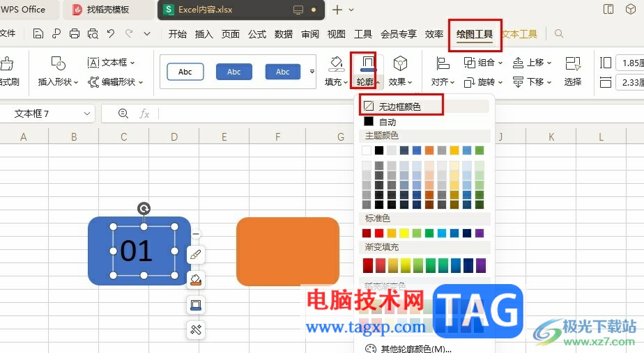Expand the shape styles gallery
The image size is (644, 353).
312,72
